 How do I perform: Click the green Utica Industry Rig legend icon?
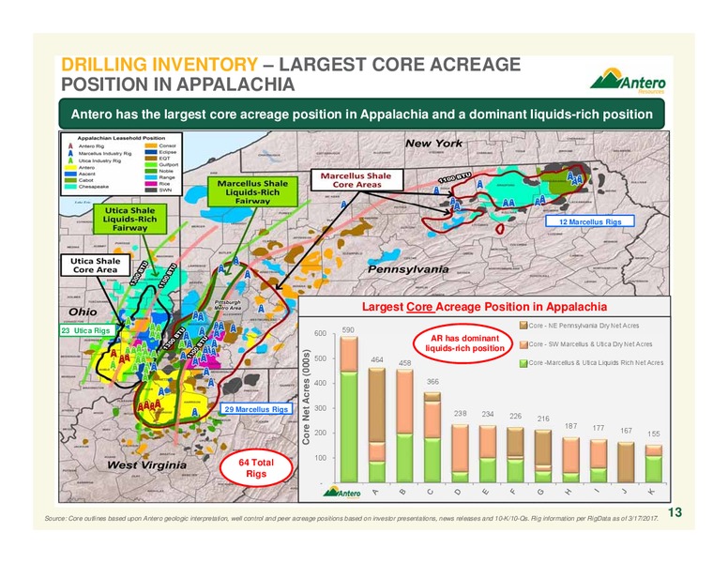coord(70,160)
